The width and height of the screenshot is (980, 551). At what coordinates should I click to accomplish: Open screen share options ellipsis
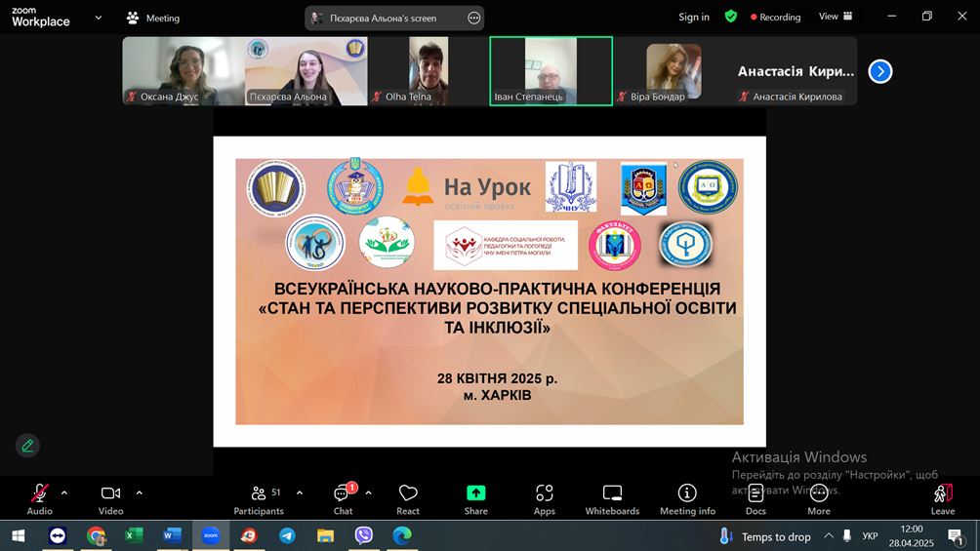click(473, 19)
